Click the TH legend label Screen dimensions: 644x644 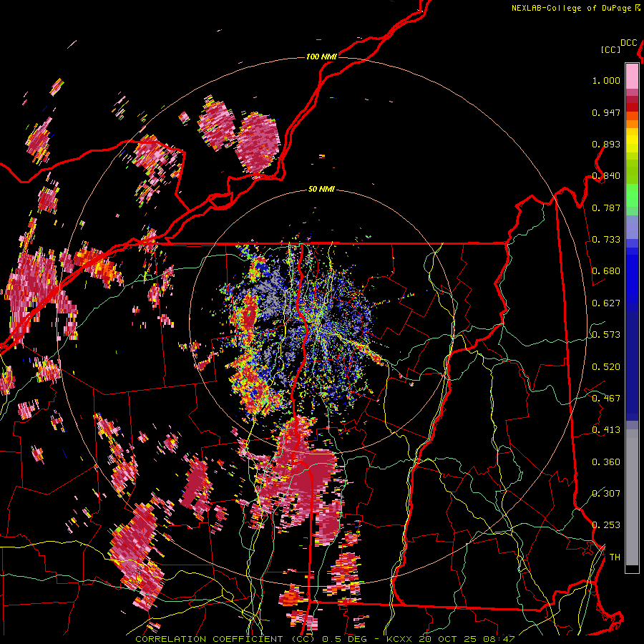click(x=615, y=557)
